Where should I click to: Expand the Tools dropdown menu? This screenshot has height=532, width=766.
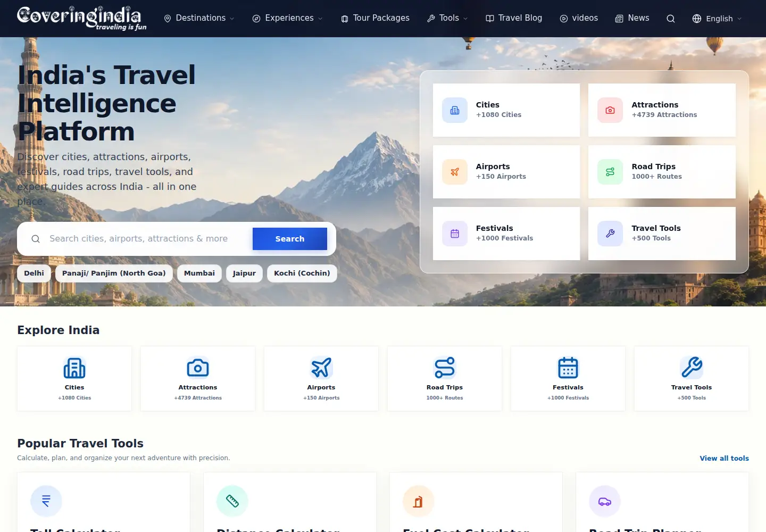[x=447, y=18]
